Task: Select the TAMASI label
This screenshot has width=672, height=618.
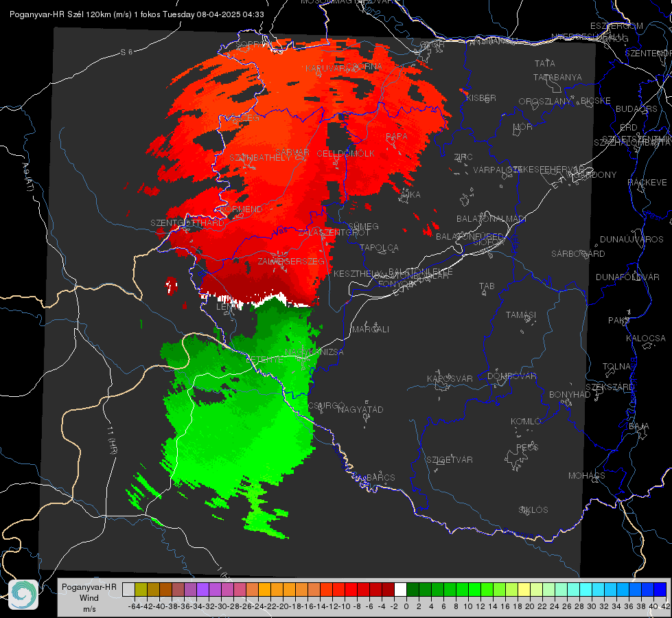Action: click(x=521, y=314)
